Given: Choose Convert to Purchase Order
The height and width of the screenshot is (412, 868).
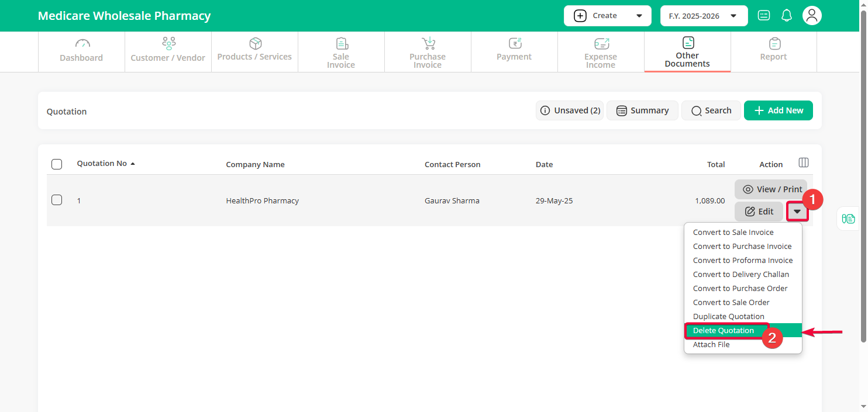Looking at the screenshot, I should point(743,288).
